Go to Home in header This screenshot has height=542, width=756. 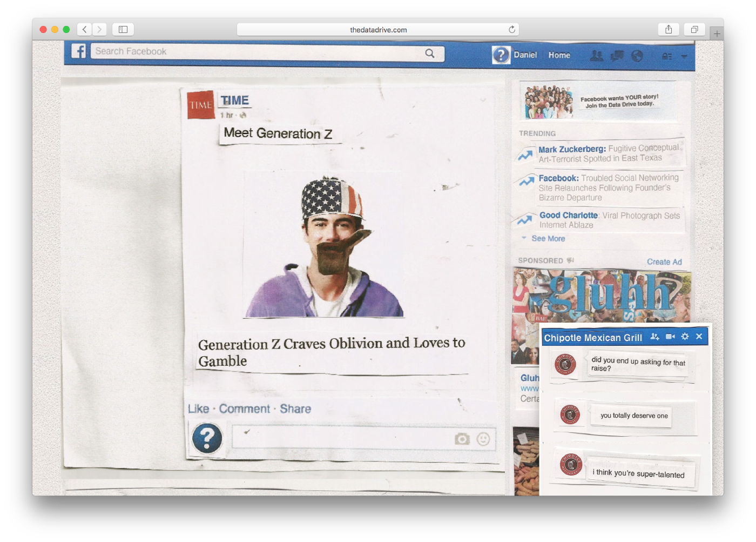(x=559, y=55)
